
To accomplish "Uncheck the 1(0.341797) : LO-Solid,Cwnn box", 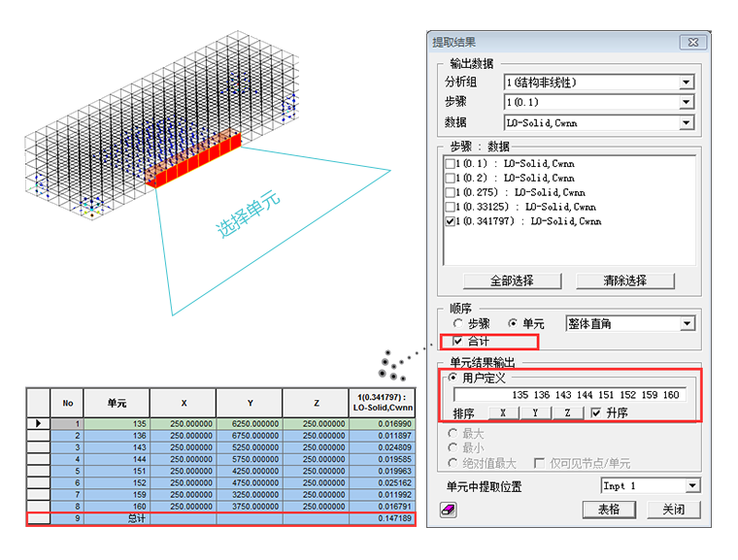I will (450, 221).
